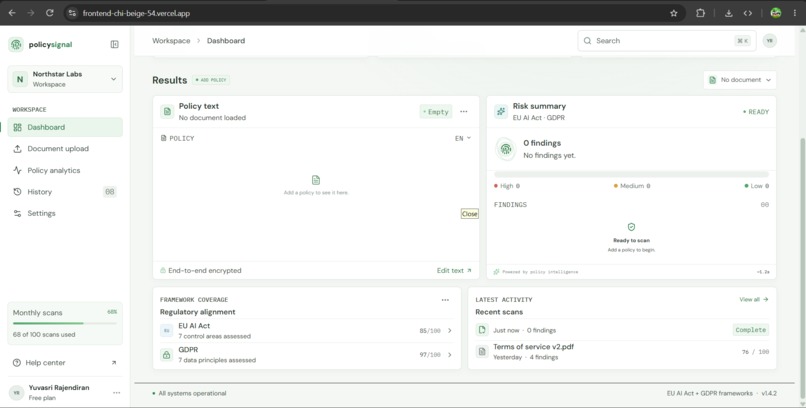Click the 0 findings fingerprint icon

[x=506, y=149]
